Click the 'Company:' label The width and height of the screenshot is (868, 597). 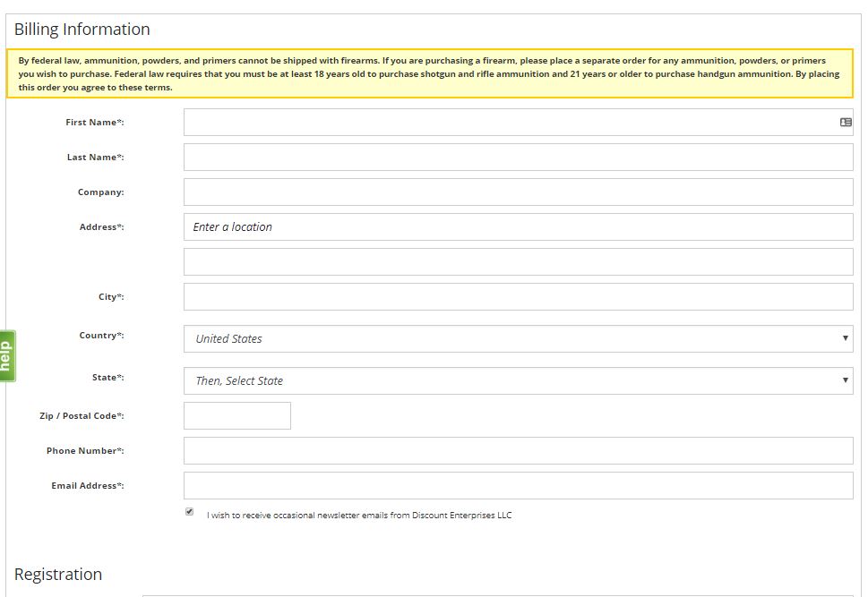pyautogui.click(x=100, y=192)
